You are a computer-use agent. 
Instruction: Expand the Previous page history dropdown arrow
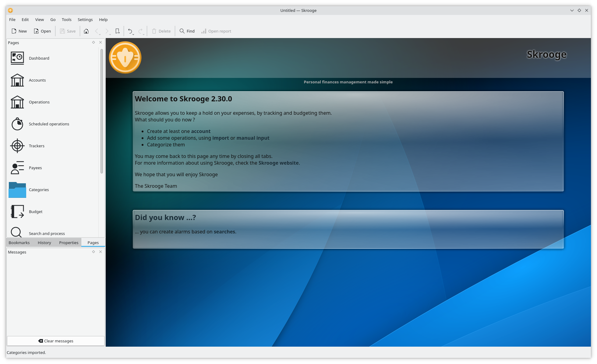(x=100, y=34)
